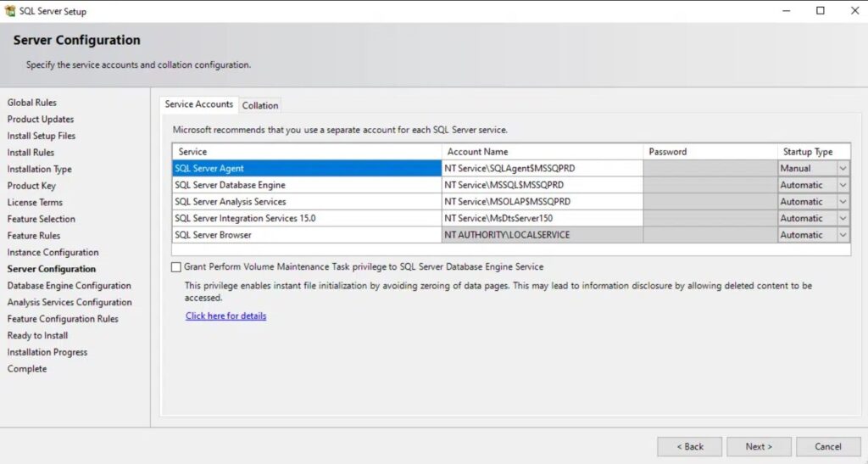The width and height of the screenshot is (868, 464).
Task: Click the Startup Type column header
Action: [x=814, y=152]
